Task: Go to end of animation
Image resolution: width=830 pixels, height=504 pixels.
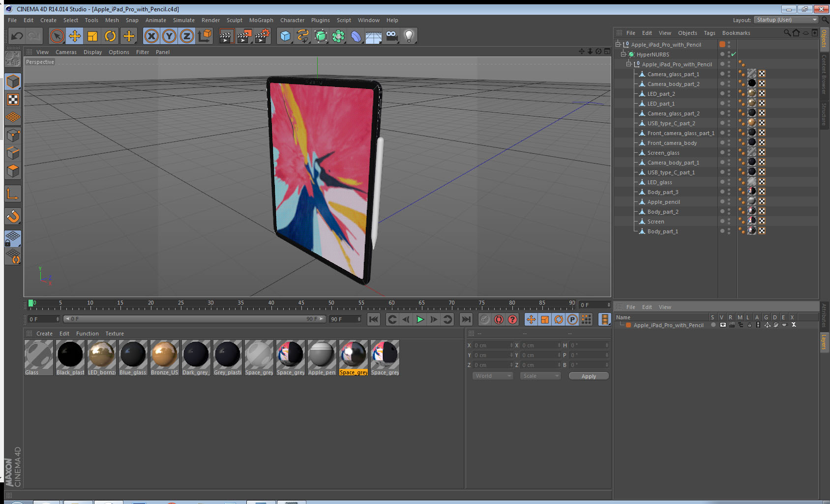Action: click(x=466, y=319)
